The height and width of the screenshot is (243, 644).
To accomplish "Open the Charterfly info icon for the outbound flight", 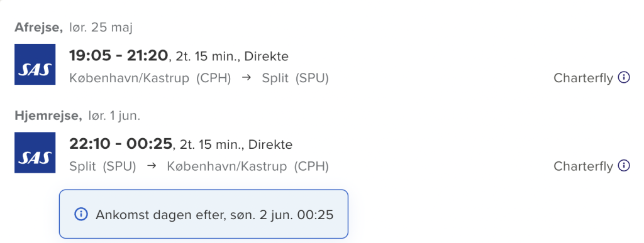I will pos(624,77).
